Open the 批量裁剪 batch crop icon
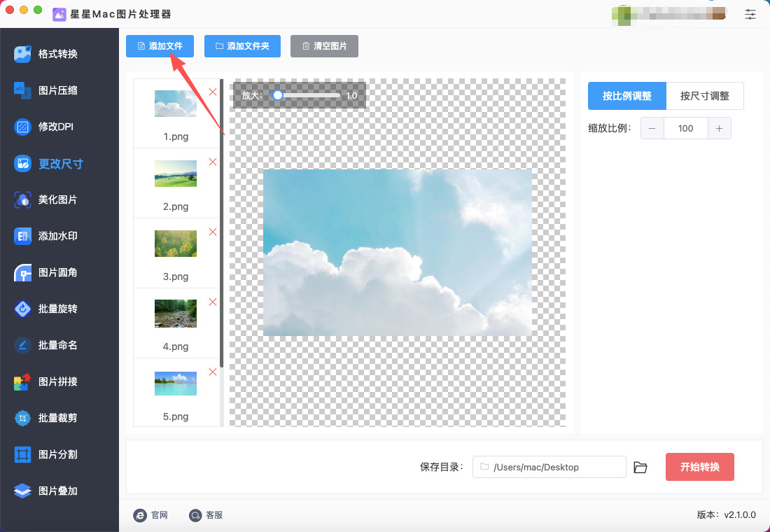This screenshot has width=770, height=532. click(x=22, y=418)
